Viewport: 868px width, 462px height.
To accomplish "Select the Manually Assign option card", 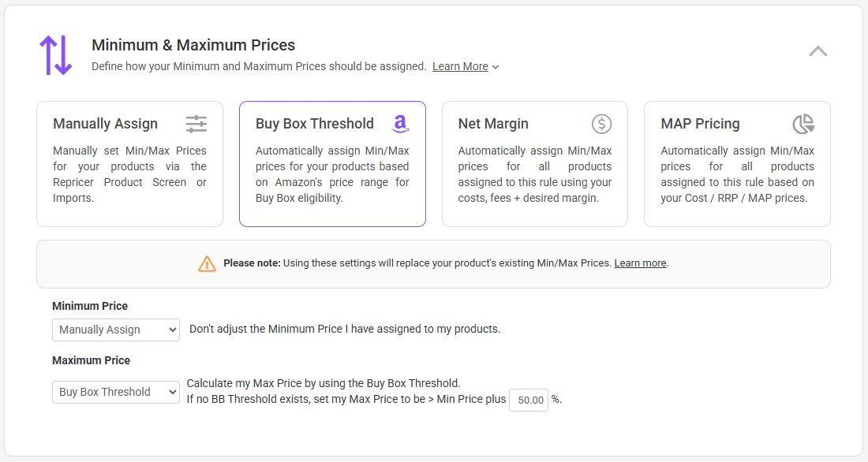I will pos(129,173).
